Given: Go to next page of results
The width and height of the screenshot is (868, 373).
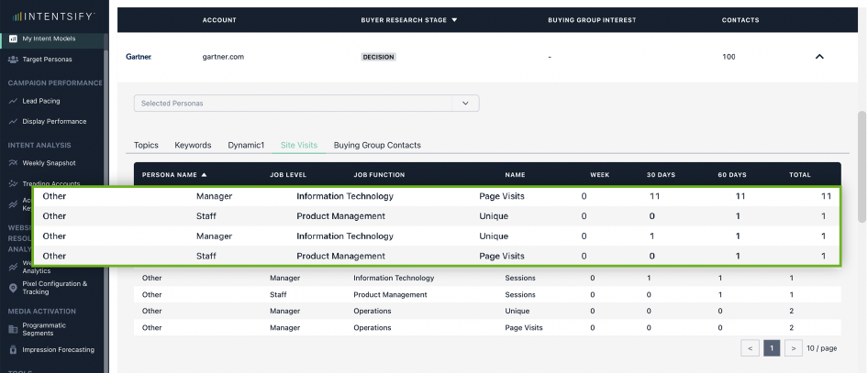Looking at the screenshot, I should [794, 348].
